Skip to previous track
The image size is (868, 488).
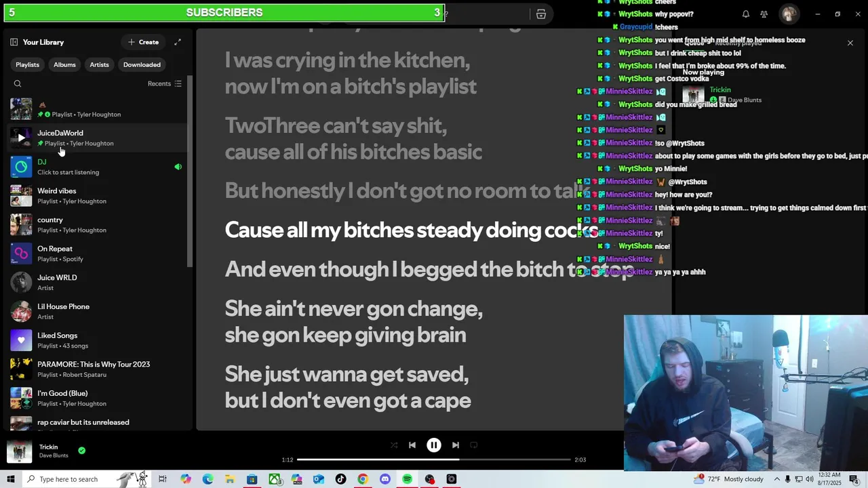(412, 445)
